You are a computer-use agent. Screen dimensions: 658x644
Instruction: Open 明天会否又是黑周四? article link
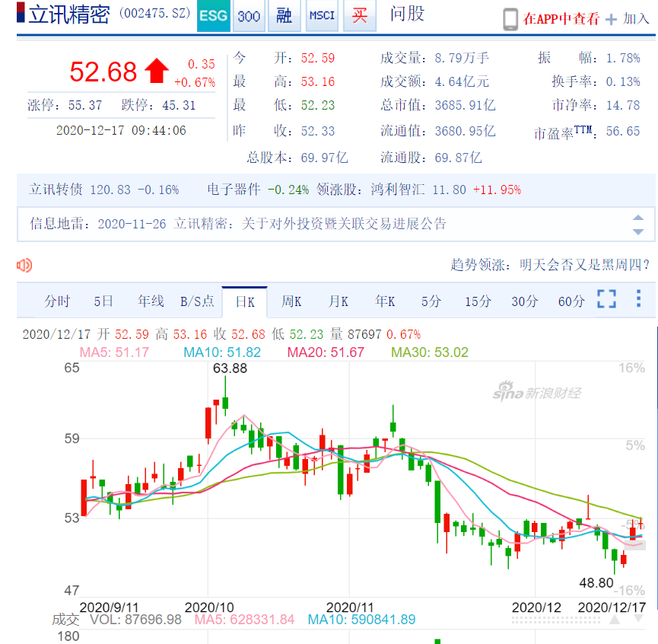pyautogui.click(x=584, y=265)
